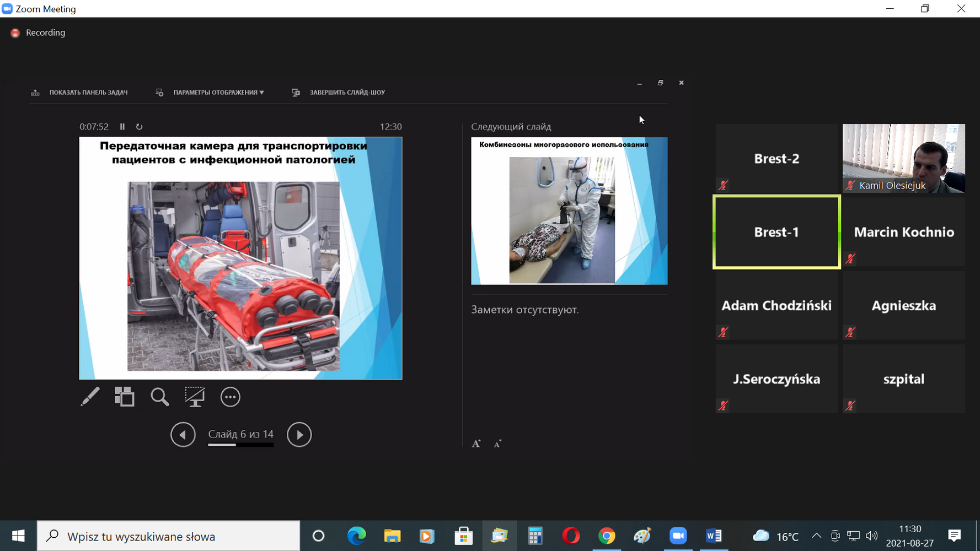Click the Windows search box in taskbar
The image size is (980, 551).
tap(169, 536)
